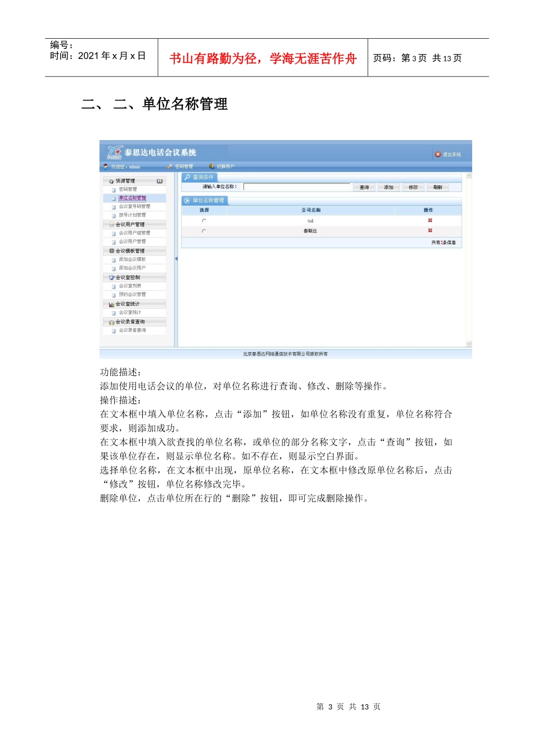Open 会议室列表 in the sidebar
Viewport: 534px width, 756px height.
point(130,286)
